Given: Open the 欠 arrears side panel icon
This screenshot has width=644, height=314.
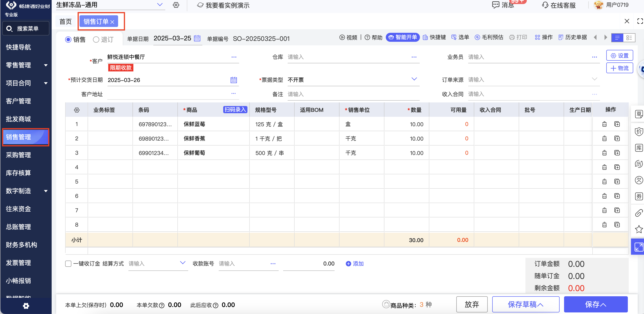Looking at the screenshot, I should click(x=639, y=180).
